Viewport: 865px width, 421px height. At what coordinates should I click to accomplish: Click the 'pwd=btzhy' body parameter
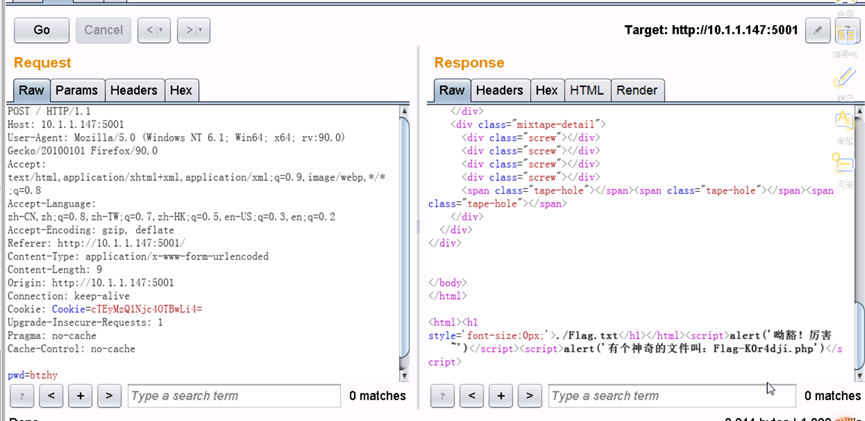(33, 376)
